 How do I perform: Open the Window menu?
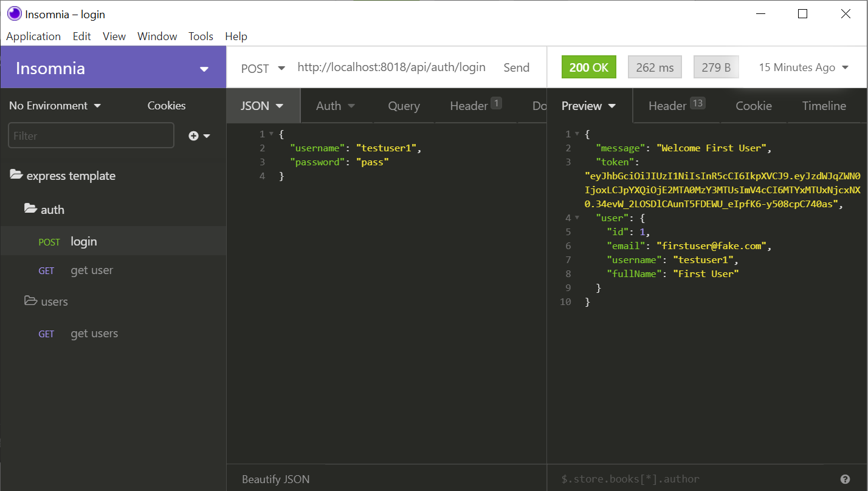[x=157, y=36]
